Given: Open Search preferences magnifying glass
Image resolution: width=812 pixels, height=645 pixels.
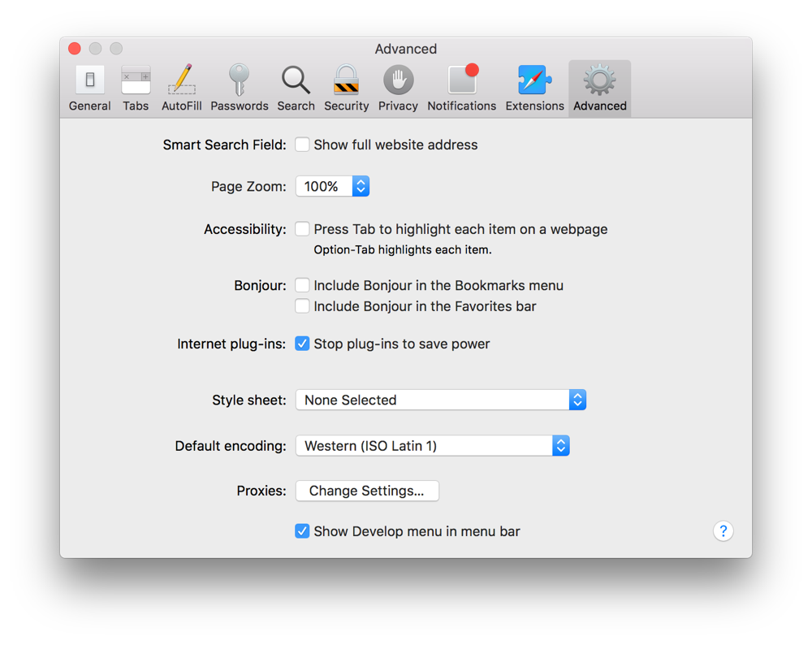Looking at the screenshot, I should [296, 89].
